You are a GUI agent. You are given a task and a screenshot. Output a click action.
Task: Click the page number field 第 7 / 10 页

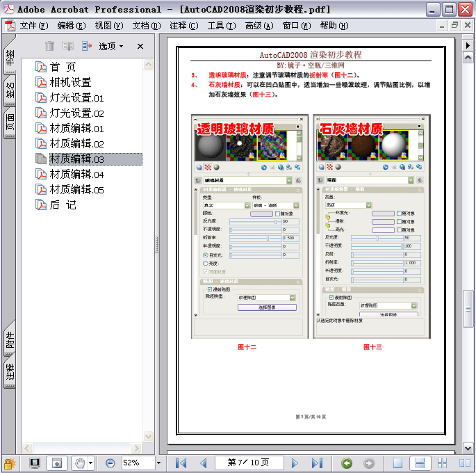(x=249, y=463)
